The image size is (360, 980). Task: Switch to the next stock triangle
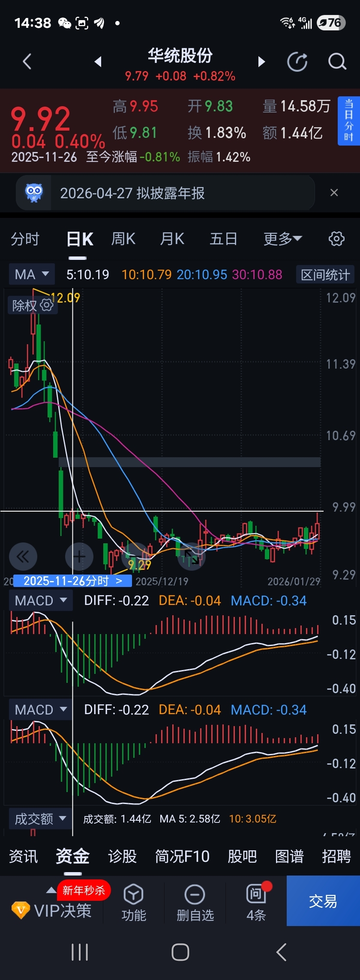click(x=261, y=62)
